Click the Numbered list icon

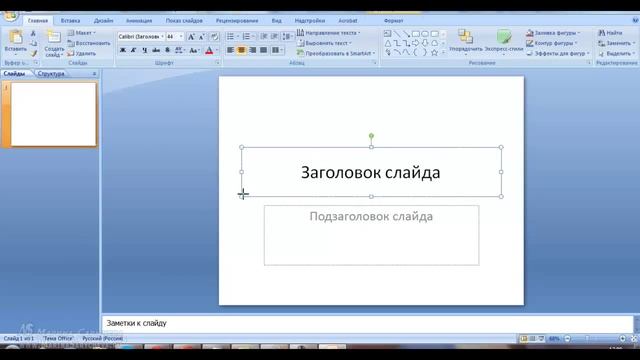pyautogui.click(x=246, y=37)
